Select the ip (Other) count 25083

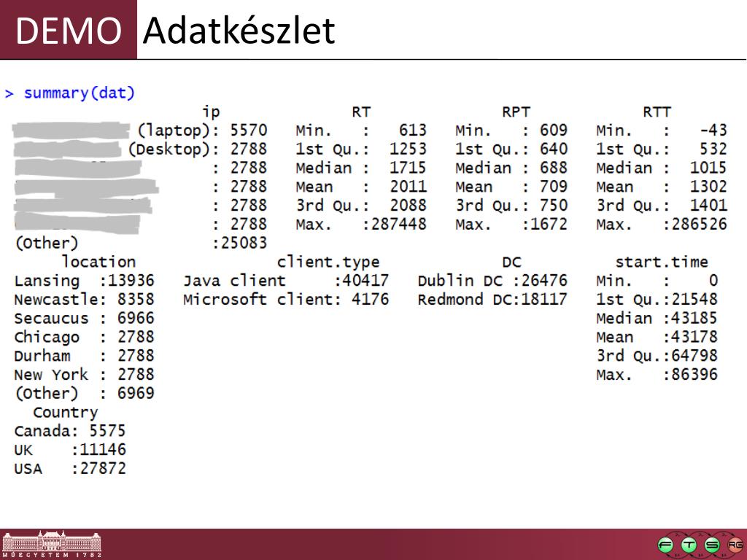tap(244, 243)
